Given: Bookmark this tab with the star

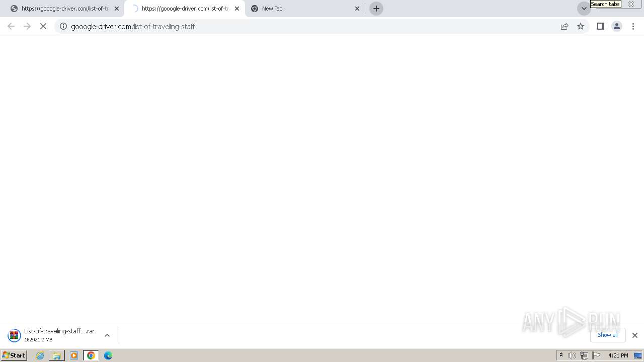Looking at the screenshot, I should point(581,26).
